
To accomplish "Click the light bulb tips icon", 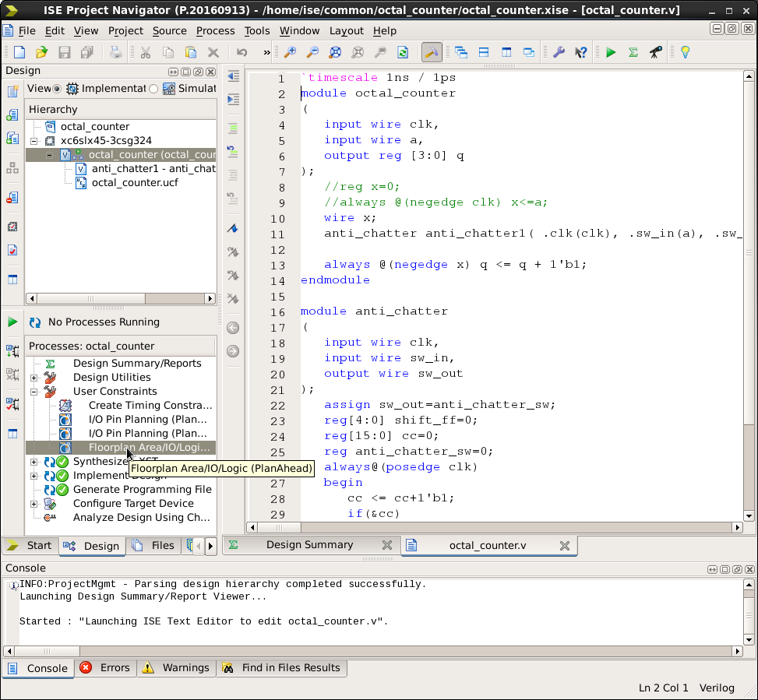I will pyautogui.click(x=685, y=52).
